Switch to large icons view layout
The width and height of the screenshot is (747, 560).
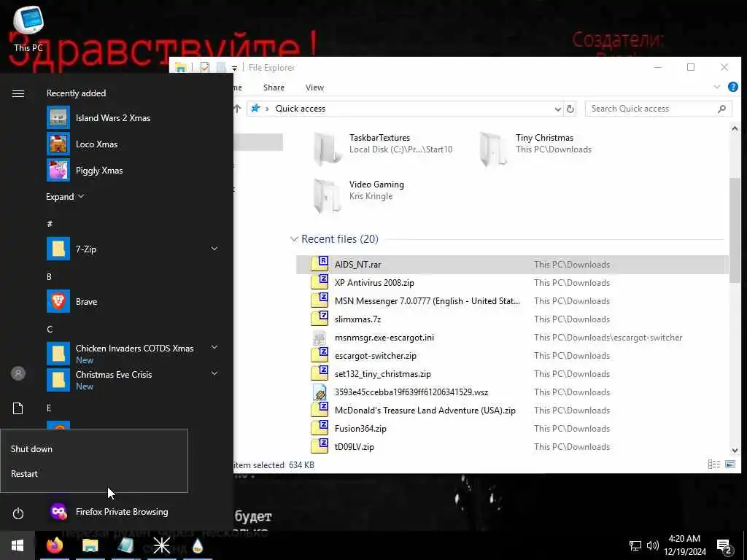click(729, 464)
